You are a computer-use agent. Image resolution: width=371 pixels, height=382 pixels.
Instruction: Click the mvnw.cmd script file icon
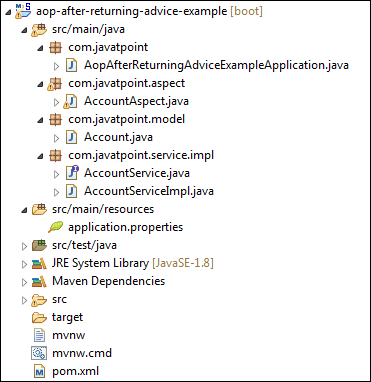39,353
